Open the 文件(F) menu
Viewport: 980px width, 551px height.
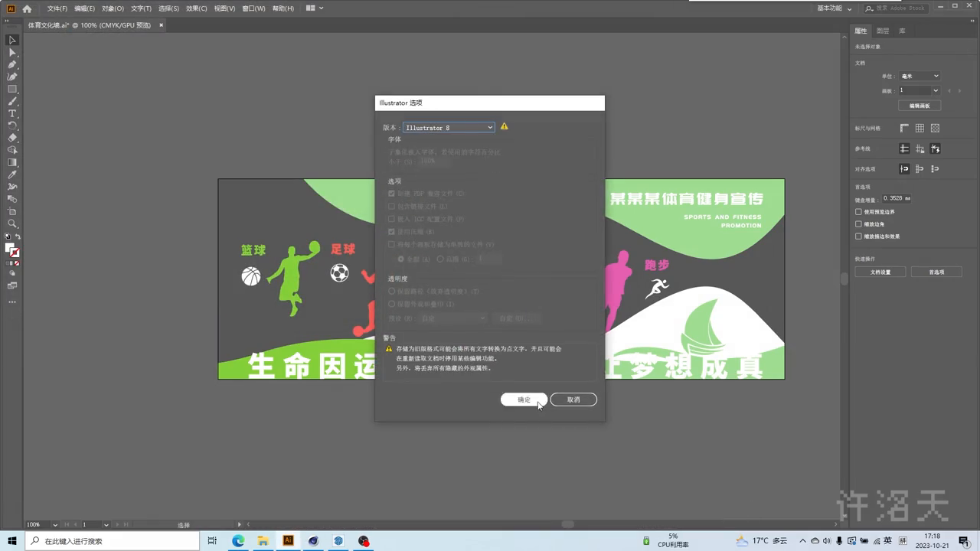[57, 8]
